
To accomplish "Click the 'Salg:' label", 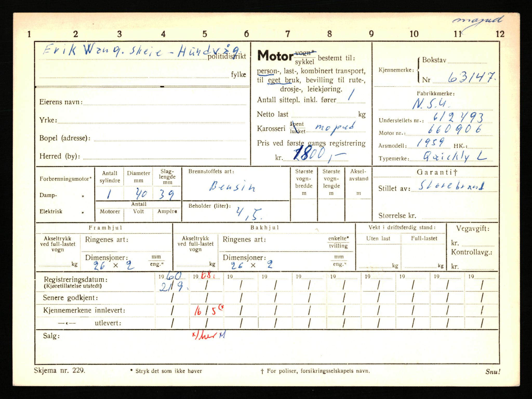I will [51, 336].
